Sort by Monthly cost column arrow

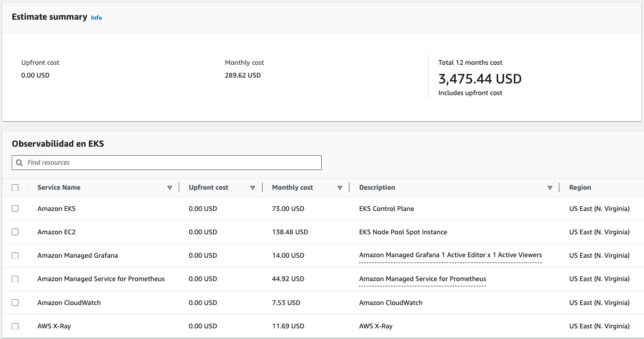coord(340,188)
